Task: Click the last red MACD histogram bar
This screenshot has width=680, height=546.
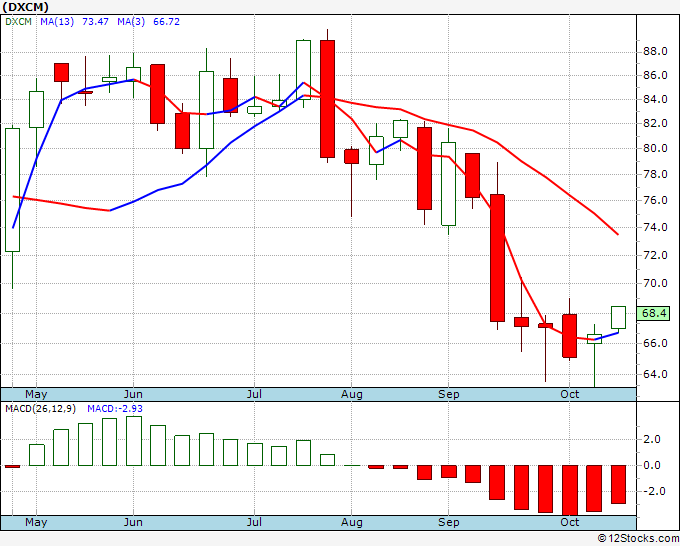Action: (618, 484)
